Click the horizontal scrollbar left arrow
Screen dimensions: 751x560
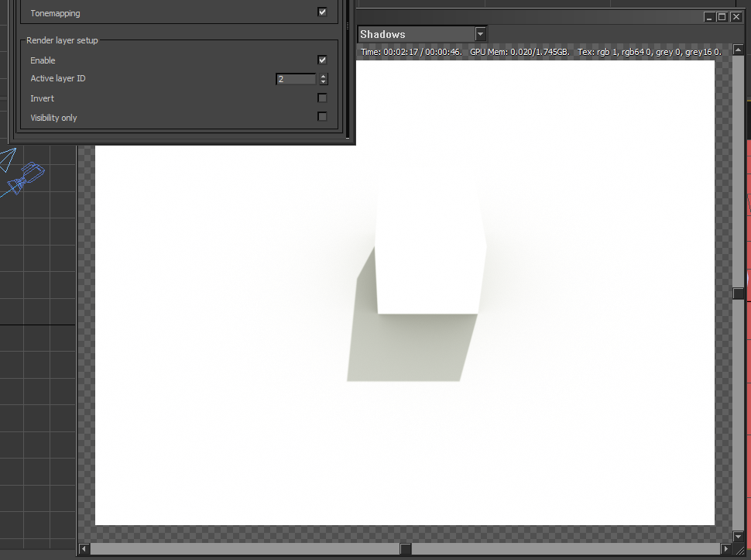coord(84,548)
